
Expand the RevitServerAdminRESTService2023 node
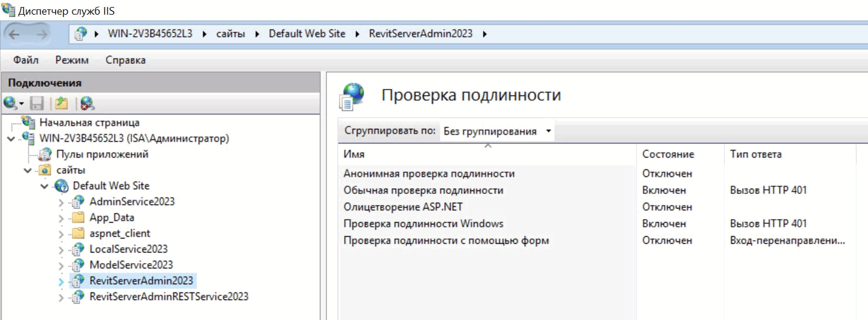pyautogui.click(x=61, y=297)
